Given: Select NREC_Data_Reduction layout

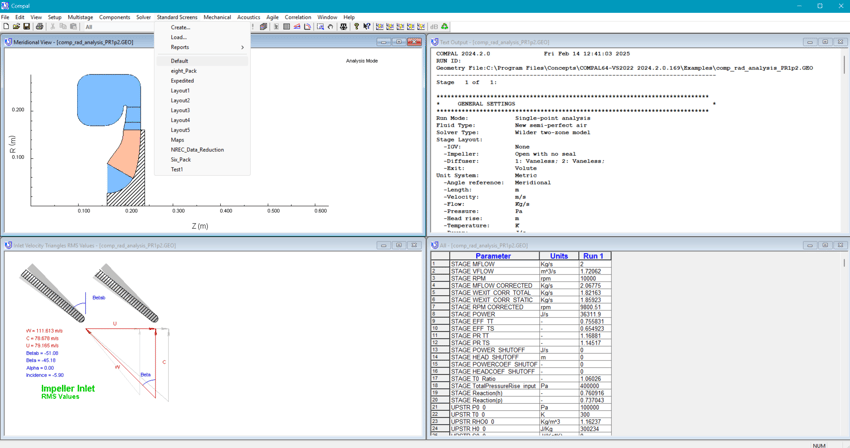Looking at the screenshot, I should click(x=197, y=150).
